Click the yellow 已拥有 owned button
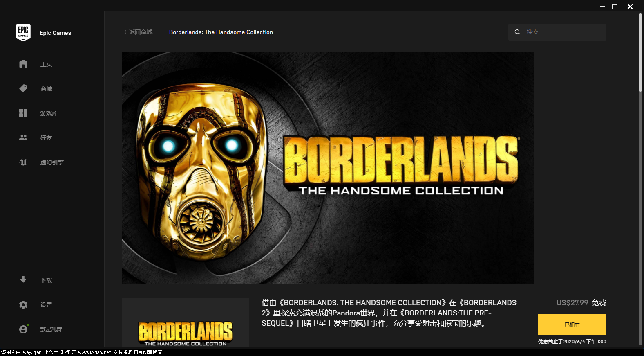Image resolution: width=644 pixels, height=356 pixels. [x=572, y=324]
